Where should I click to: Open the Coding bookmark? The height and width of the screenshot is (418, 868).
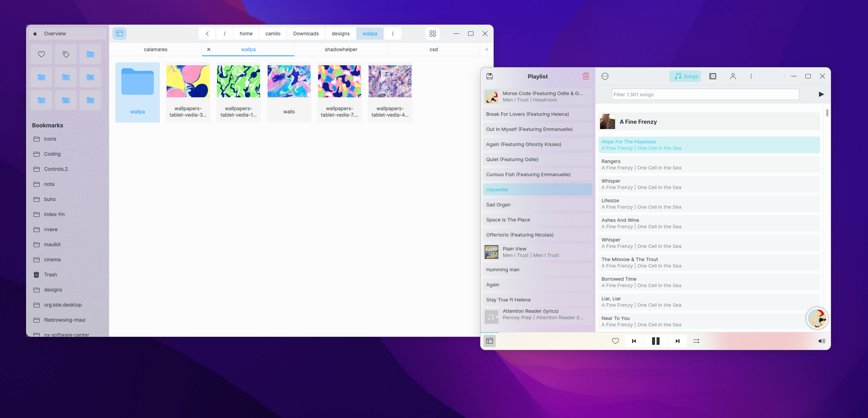52,154
